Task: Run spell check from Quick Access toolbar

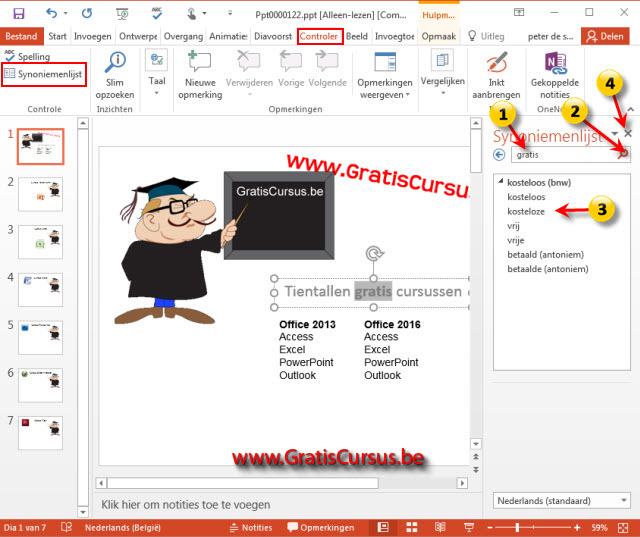Action: click(x=157, y=13)
